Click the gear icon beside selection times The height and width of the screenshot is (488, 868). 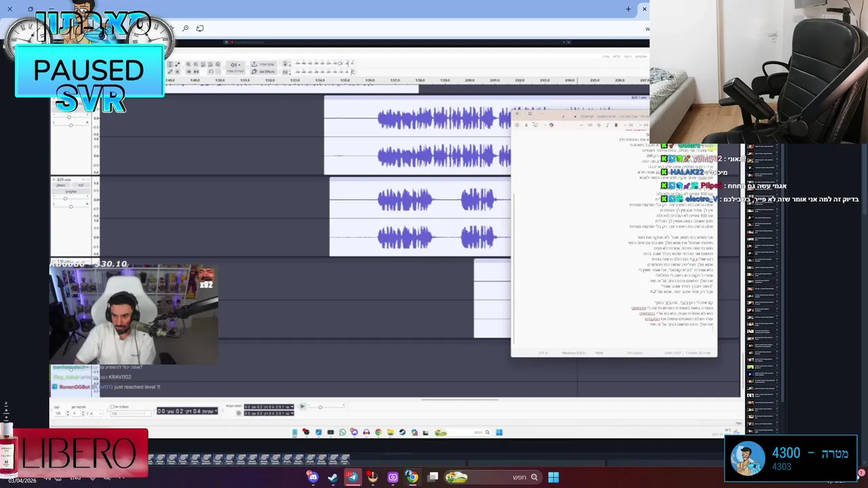pyautogui.click(x=238, y=413)
